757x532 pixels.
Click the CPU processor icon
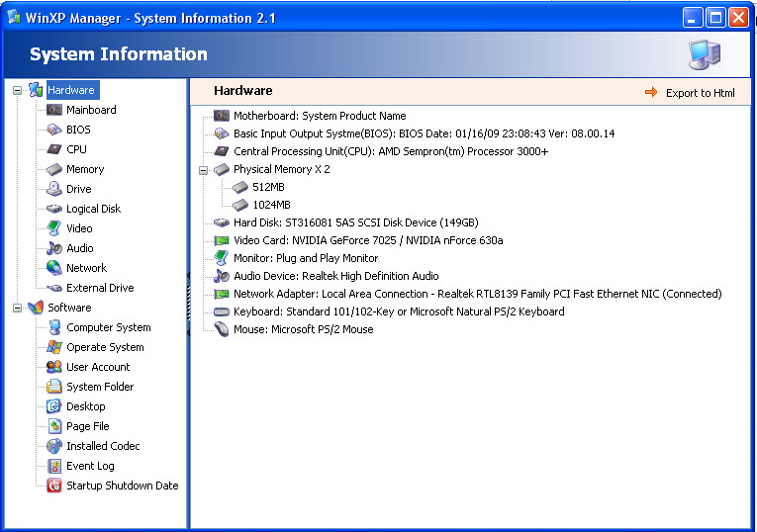(54, 149)
